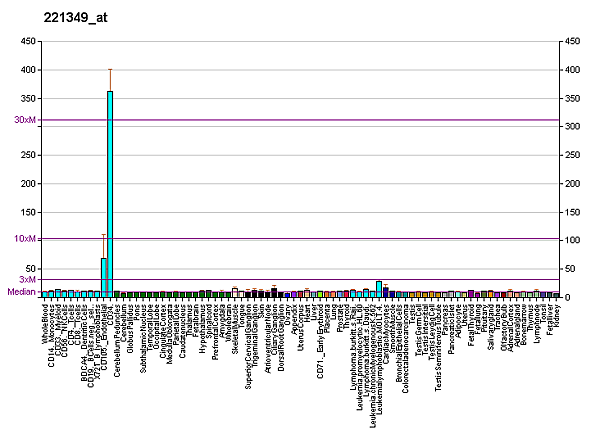Select the 3xM threshold label
600x434 pixels.
[28, 279]
